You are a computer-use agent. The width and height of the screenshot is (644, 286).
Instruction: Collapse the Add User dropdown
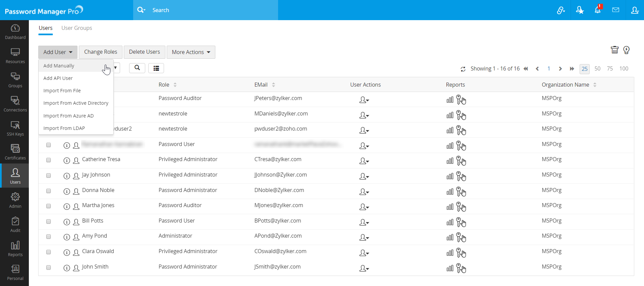point(58,52)
